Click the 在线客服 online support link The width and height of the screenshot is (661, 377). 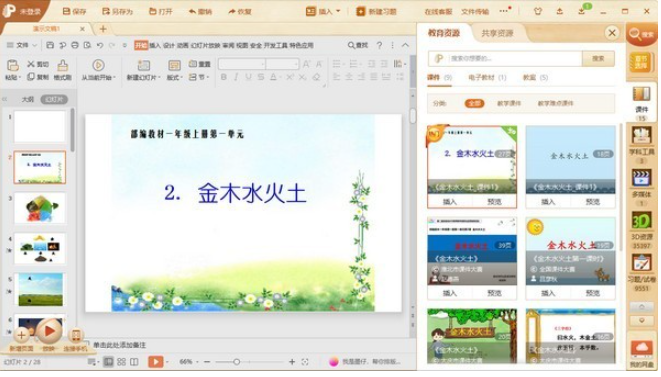click(438, 12)
